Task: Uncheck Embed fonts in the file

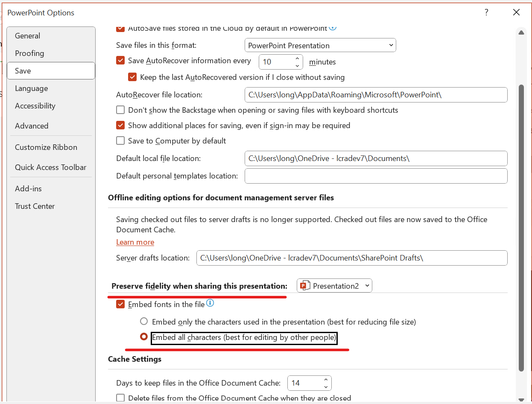Action: pos(120,304)
